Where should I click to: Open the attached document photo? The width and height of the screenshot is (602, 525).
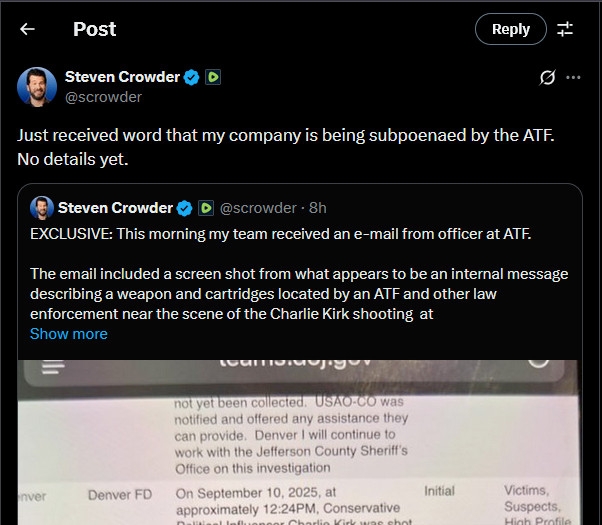pyautogui.click(x=300, y=440)
